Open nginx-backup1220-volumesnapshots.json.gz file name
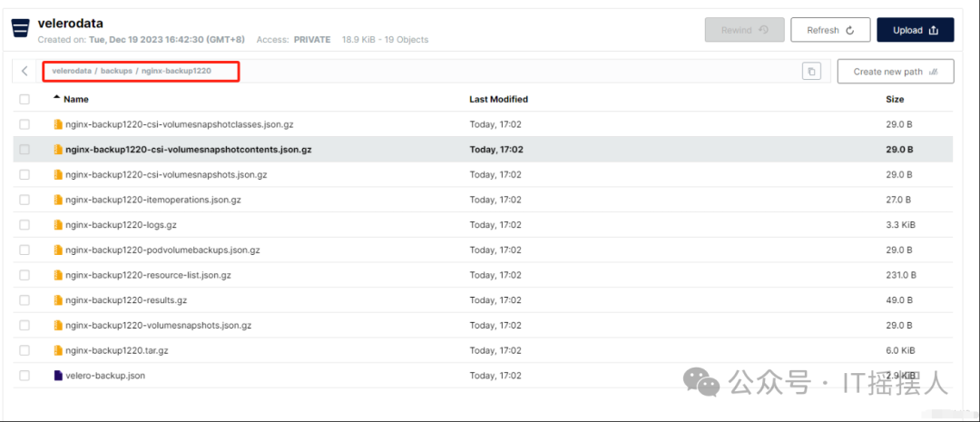980x422 pixels. 158,326
